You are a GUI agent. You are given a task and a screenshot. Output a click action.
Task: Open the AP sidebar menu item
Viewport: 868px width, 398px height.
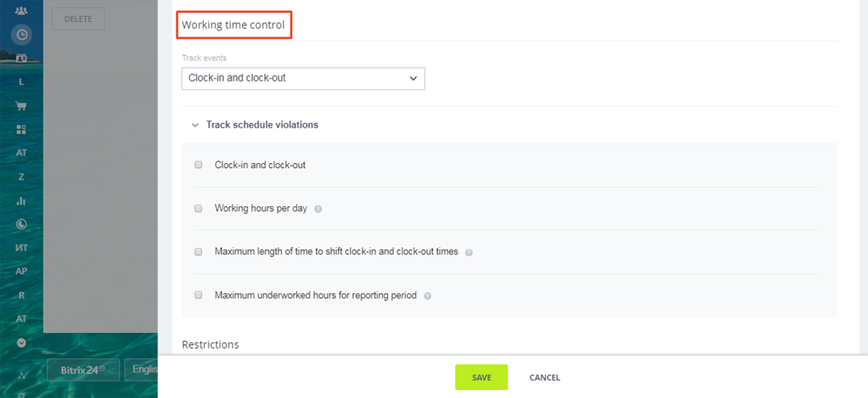tap(21, 271)
